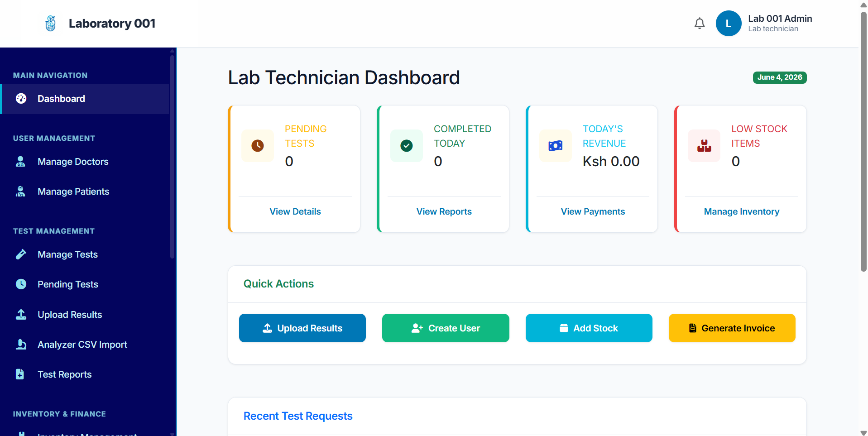868x436 pixels.
Task: Click the checkmark icon on Completed Today card
Action: [x=407, y=146]
